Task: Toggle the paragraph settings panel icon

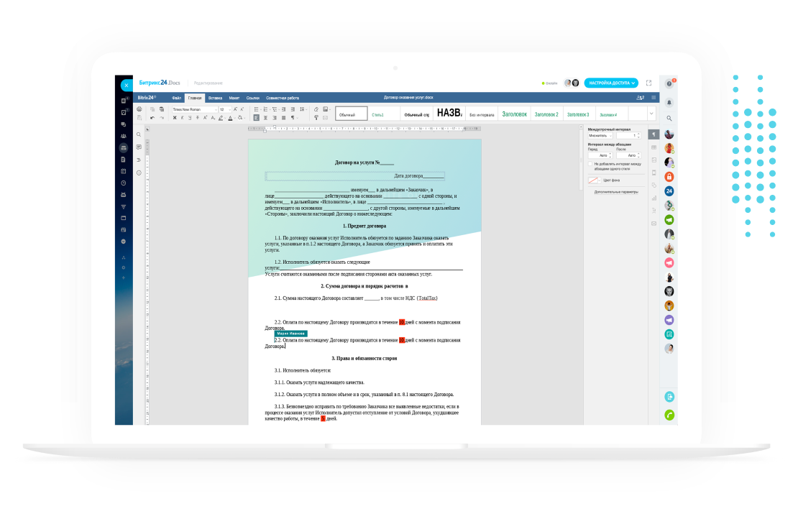Action: pos(653,134)
